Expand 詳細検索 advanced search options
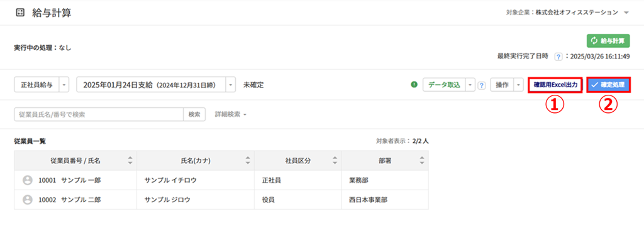 tap(230, 115)
